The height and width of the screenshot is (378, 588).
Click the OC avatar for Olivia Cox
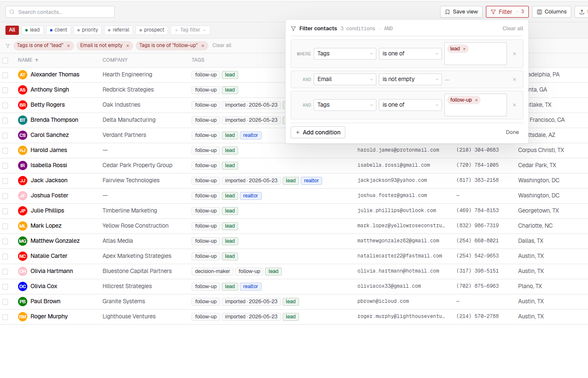(23, 286)
